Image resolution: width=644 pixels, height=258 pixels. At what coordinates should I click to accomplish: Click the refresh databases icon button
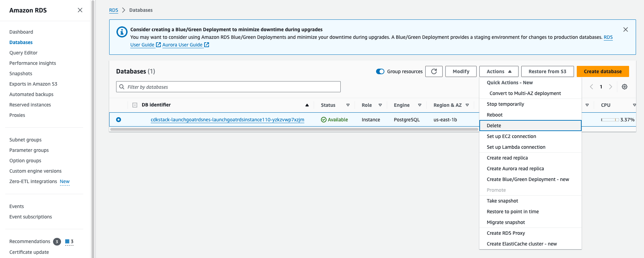[434, 71]
